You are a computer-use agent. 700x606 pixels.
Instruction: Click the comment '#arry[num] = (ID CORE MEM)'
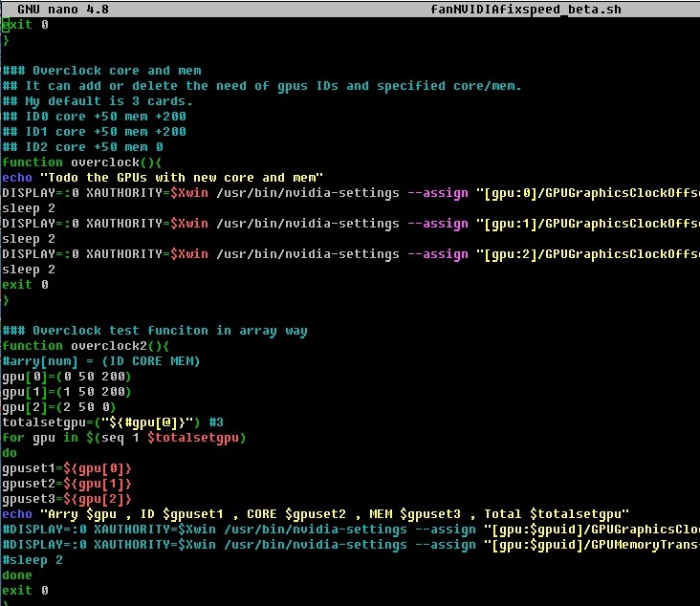(x=101, y=361)
